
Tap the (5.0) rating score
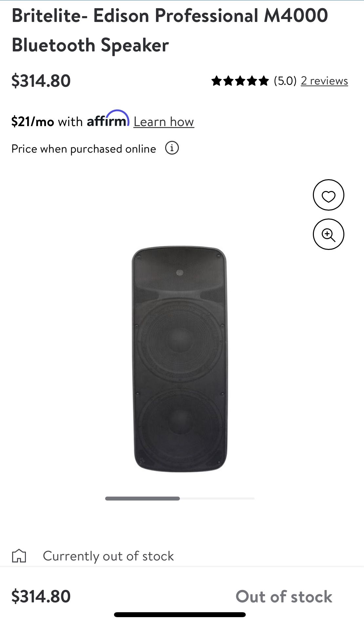(x=285, y=81)
